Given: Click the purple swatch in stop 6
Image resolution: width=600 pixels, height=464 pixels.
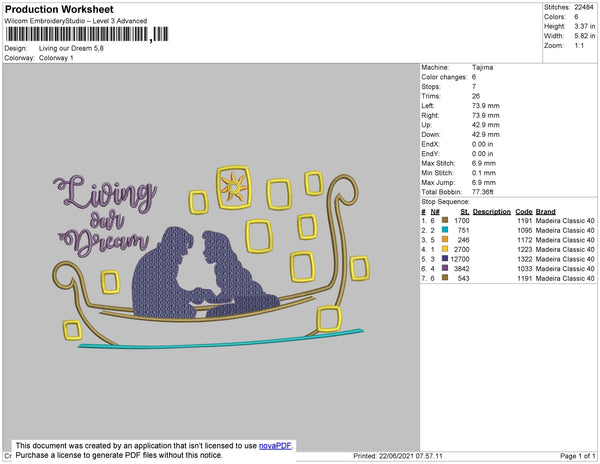Looking at the screenshot, I should pos(445,268).
